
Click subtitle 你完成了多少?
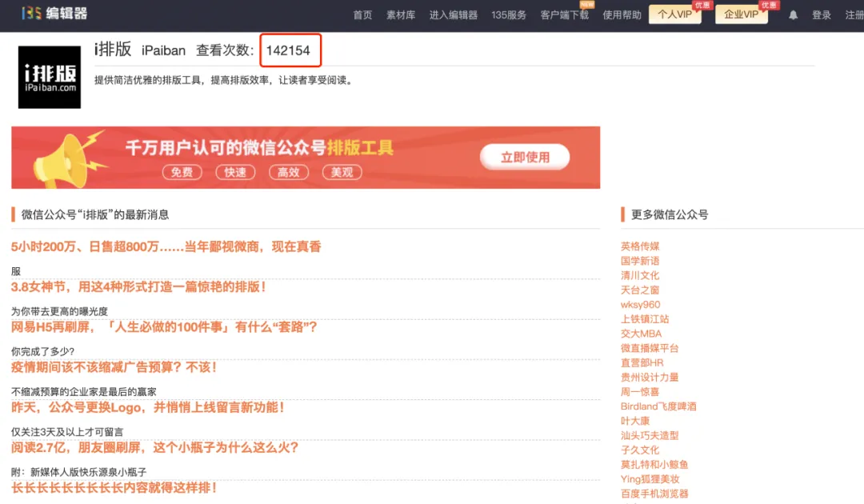click(42, 352)
